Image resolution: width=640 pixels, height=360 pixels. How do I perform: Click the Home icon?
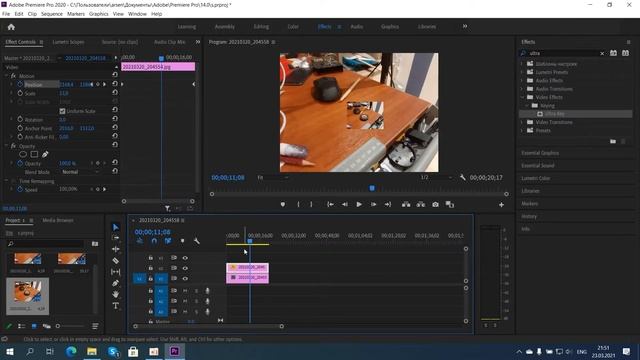pyautogui.click(x=11, y=27)
